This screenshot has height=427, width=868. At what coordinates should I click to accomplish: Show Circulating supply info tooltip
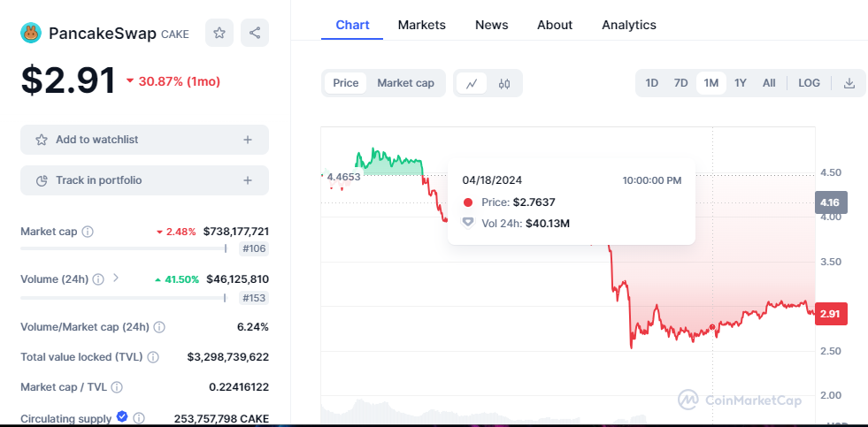[x=139, y=417]
